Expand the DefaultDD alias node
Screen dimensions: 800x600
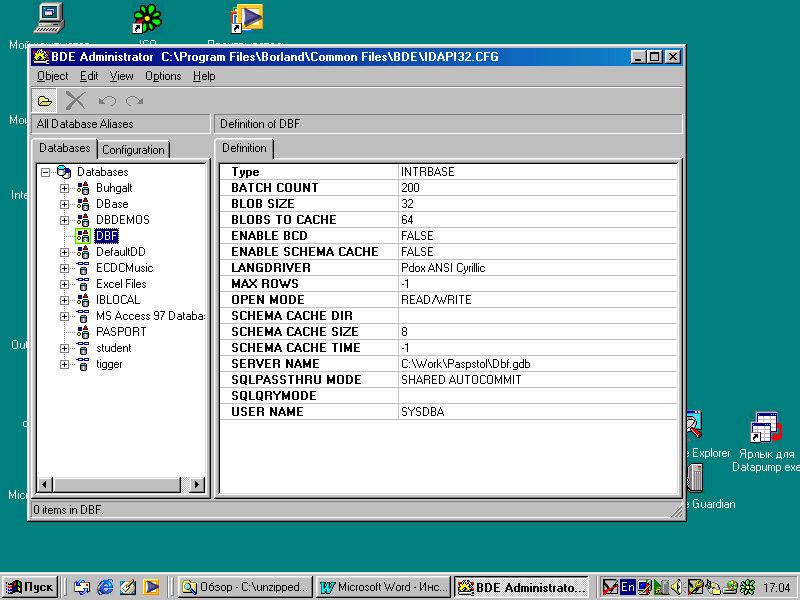coord(64,253)
